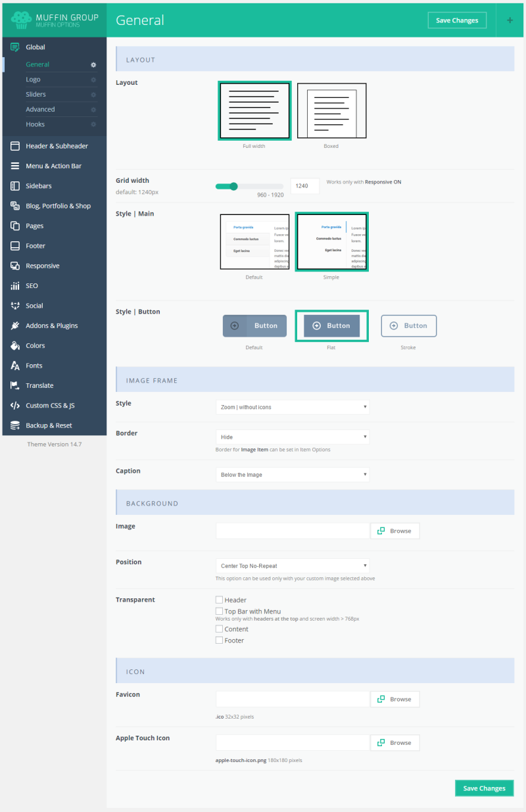This screenshot has height=812, width=526.
Task: Click the Favicon path text field
Action: point(293,700)
